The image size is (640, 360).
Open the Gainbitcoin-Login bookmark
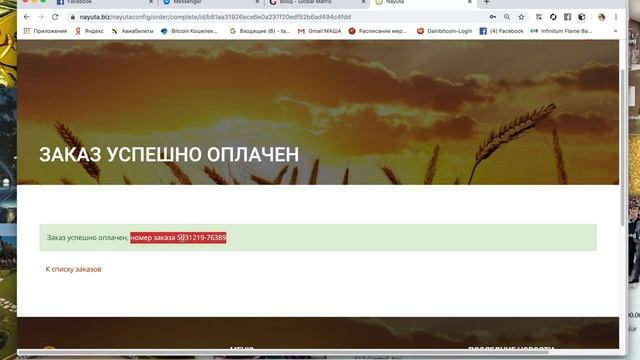point(444,31)
